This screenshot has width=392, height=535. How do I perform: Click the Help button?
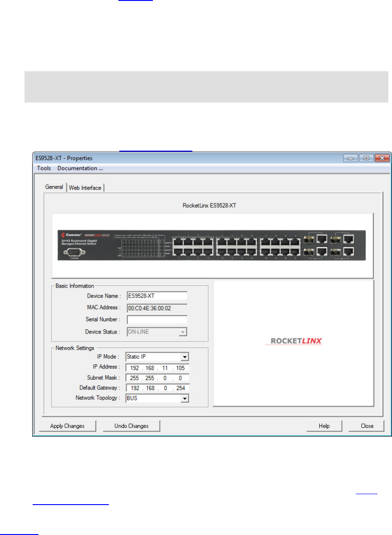pyautogui.click(x=324, y=426)
